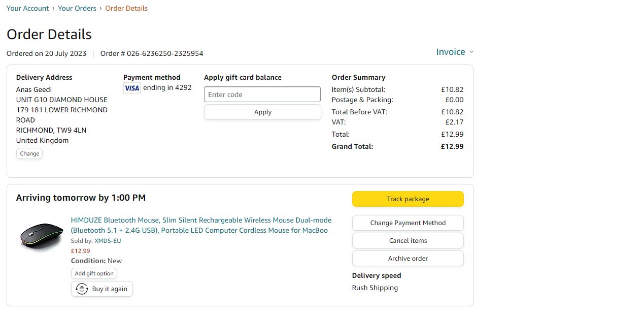
Task: Click the Visa card logo icon
Action: point(132,88)
